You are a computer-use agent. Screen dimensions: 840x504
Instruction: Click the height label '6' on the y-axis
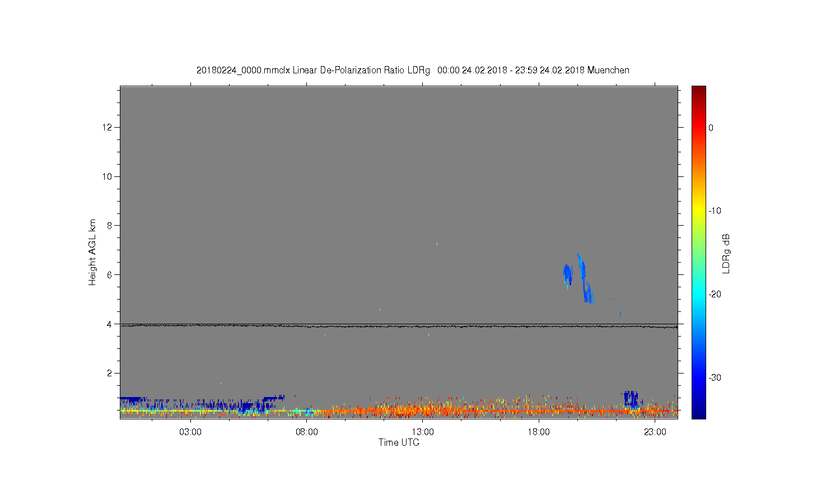pos(110,275)
